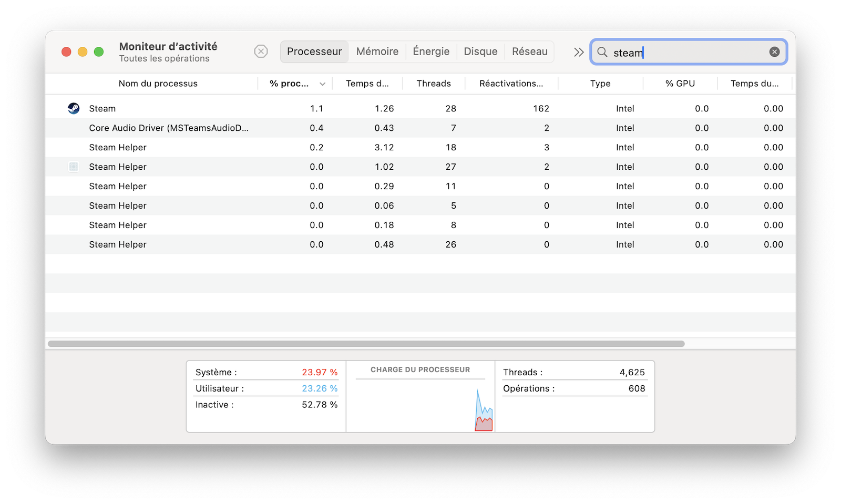
Task: Switch to the Mémoire tab
Action: coord(377,52)
